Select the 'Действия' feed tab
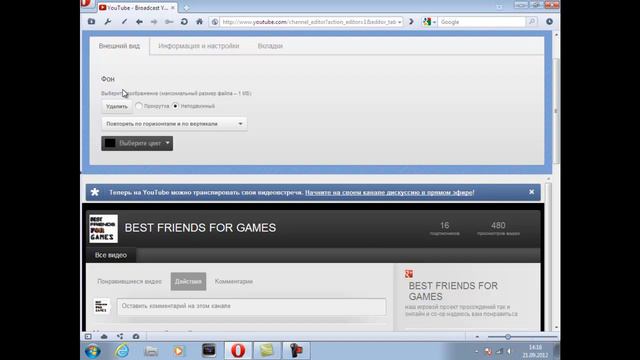Image resolution: width=640 pixels, height=360 pixels. click(188, 282)
